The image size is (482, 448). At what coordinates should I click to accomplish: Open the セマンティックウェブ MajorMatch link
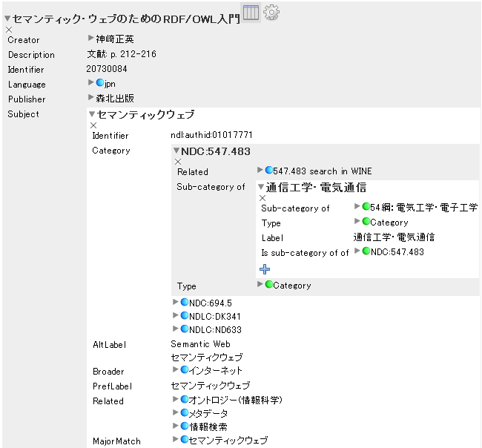228,441
